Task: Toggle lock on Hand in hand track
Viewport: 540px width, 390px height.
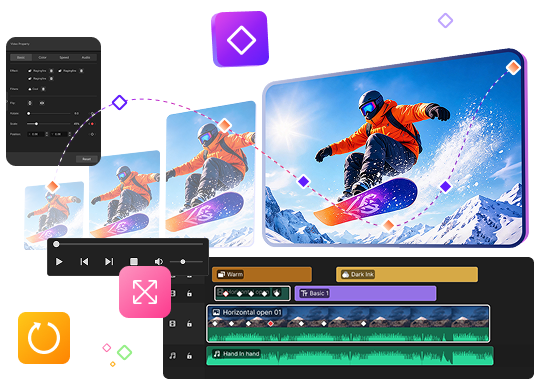Action: pyautogui.click(x=189, y=356)
